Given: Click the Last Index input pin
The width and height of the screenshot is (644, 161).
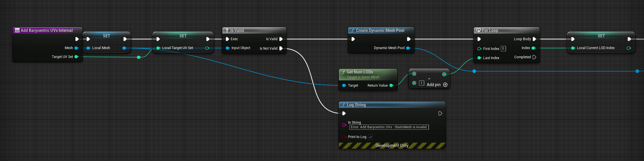Looking at the screenshot, I should [x=479, y=58].
